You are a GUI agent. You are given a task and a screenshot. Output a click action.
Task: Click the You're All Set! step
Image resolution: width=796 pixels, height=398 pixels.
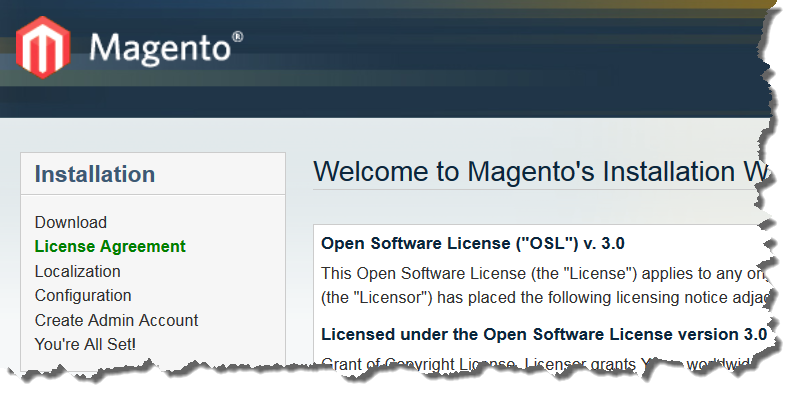point(85,345)
